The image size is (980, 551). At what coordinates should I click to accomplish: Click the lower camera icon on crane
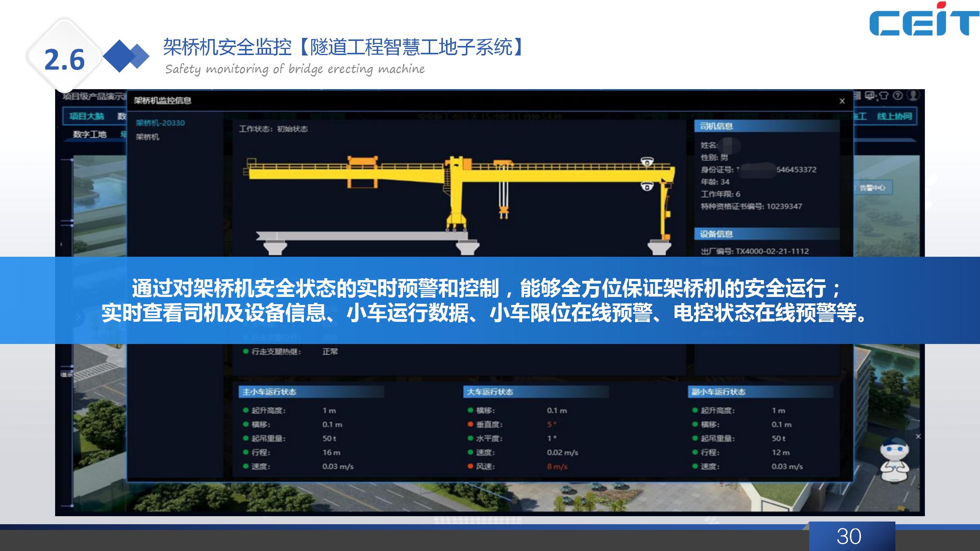(x=647, y=186)
